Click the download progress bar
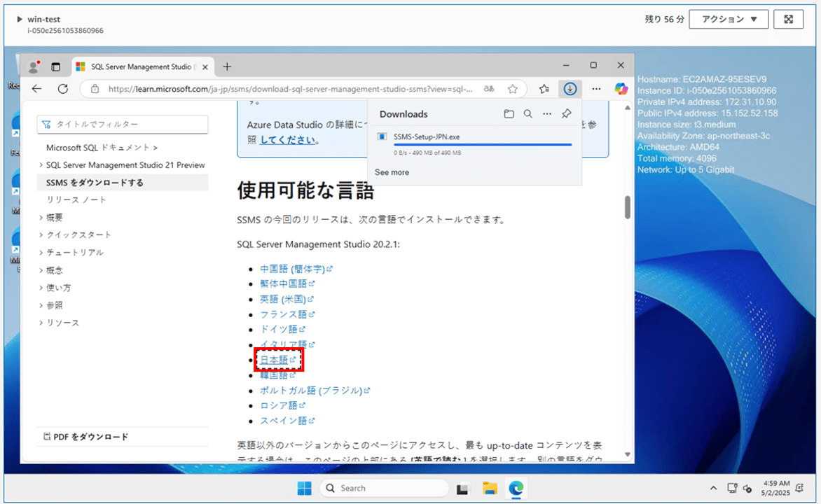The width and height of the screenshot is (821, 504). (x=482, y=144)
